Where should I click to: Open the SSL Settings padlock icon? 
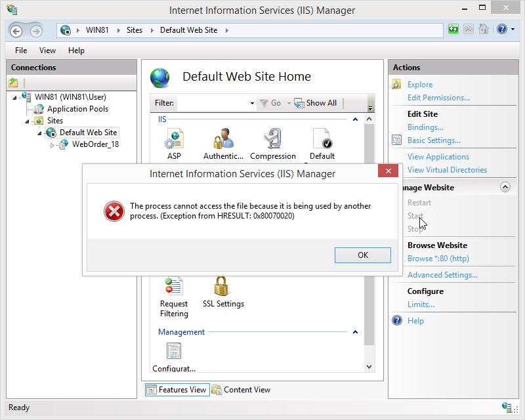pos(221,285)
